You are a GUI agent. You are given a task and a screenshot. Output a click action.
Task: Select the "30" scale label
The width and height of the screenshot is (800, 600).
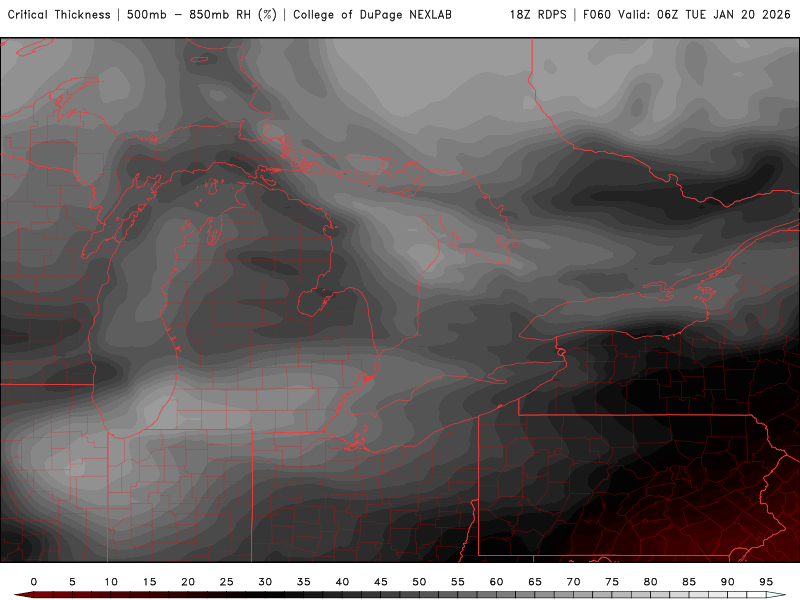pos(265,582)
